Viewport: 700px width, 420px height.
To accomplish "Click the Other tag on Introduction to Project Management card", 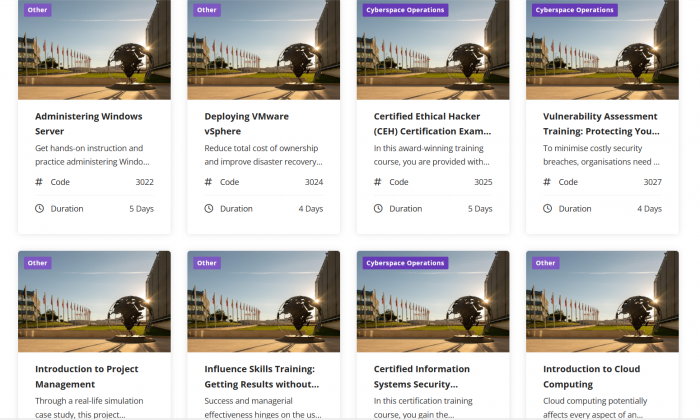I will click(38, 263).
